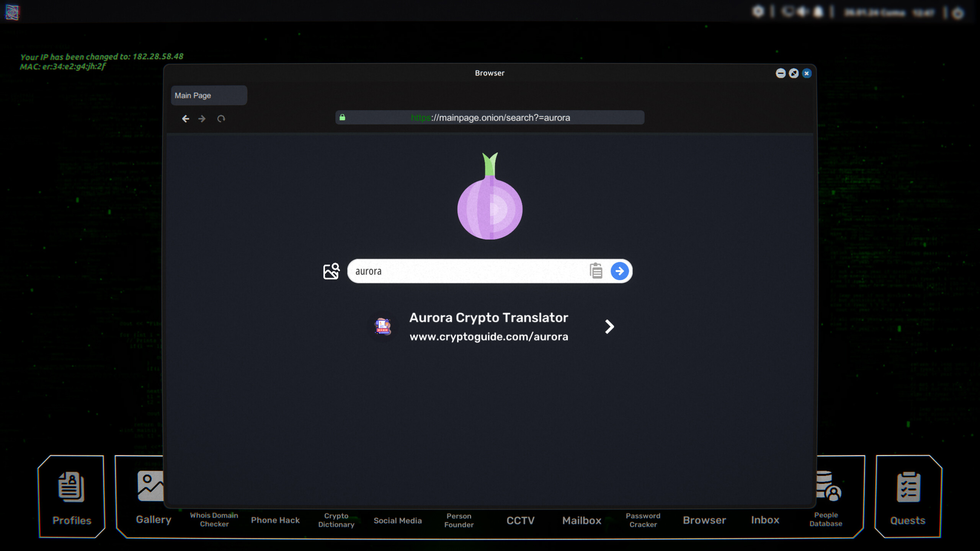This screenshot has width=980, height=551.
Task: Open the Quests panel
Action: tap(908, 497)
